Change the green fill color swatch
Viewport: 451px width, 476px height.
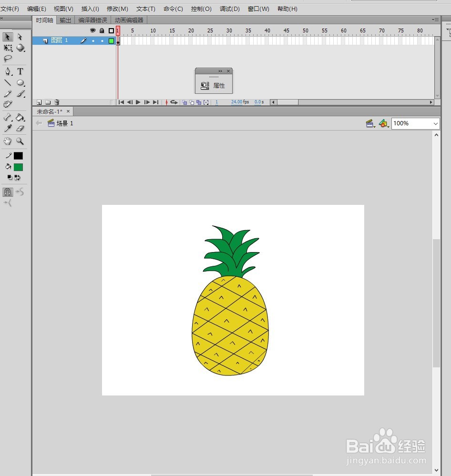[18, 167]
